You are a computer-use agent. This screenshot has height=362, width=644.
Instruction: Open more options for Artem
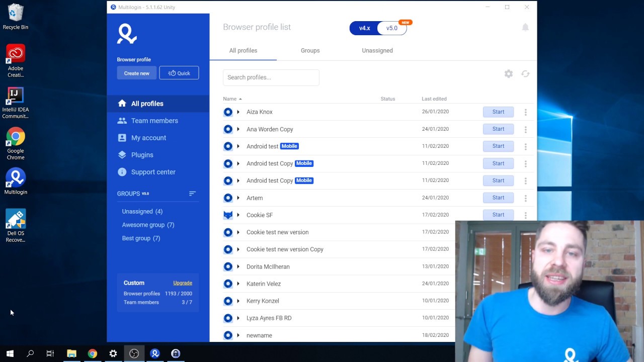coord(526,198)
